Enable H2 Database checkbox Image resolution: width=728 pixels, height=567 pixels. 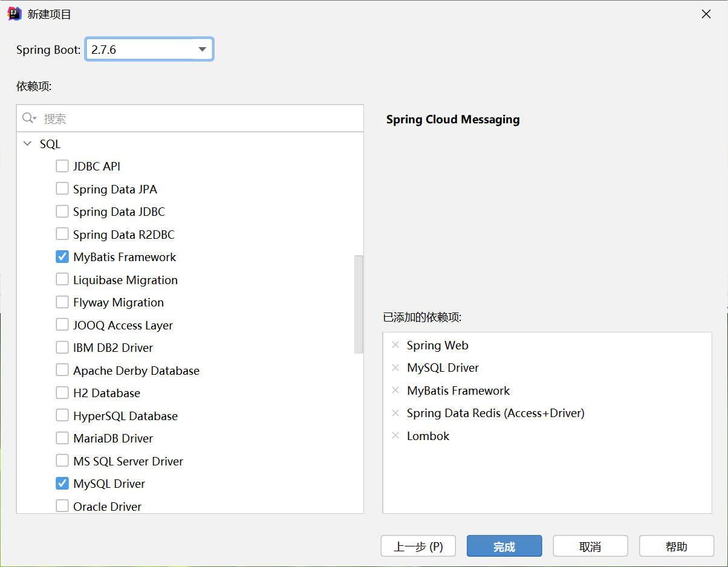coord(62,393)
